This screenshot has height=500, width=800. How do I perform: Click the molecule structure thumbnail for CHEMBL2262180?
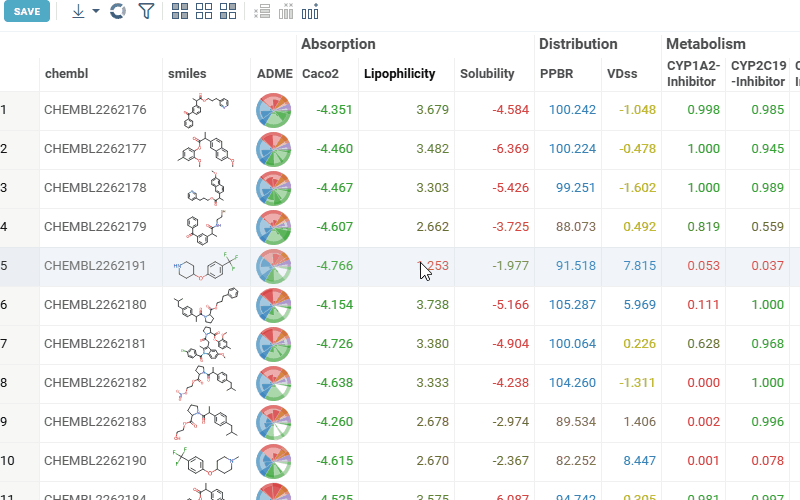tap(207, 305)
